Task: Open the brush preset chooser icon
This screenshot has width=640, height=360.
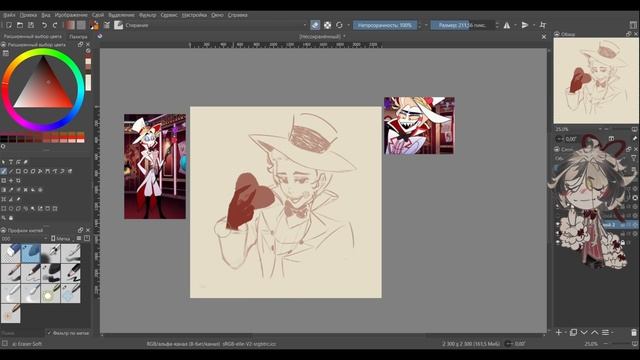Action: pos(118,25)
